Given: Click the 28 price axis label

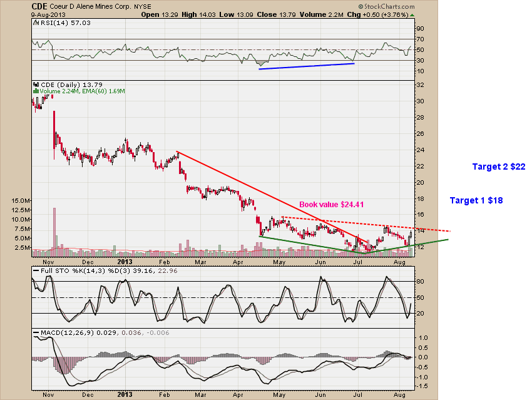Looking at the screenshot, I should tap(420, 118).
